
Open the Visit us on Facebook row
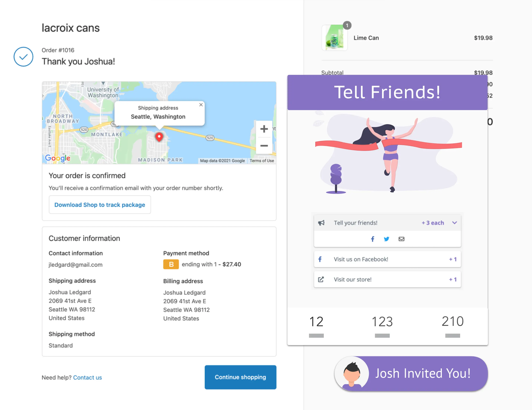point(387,259)
